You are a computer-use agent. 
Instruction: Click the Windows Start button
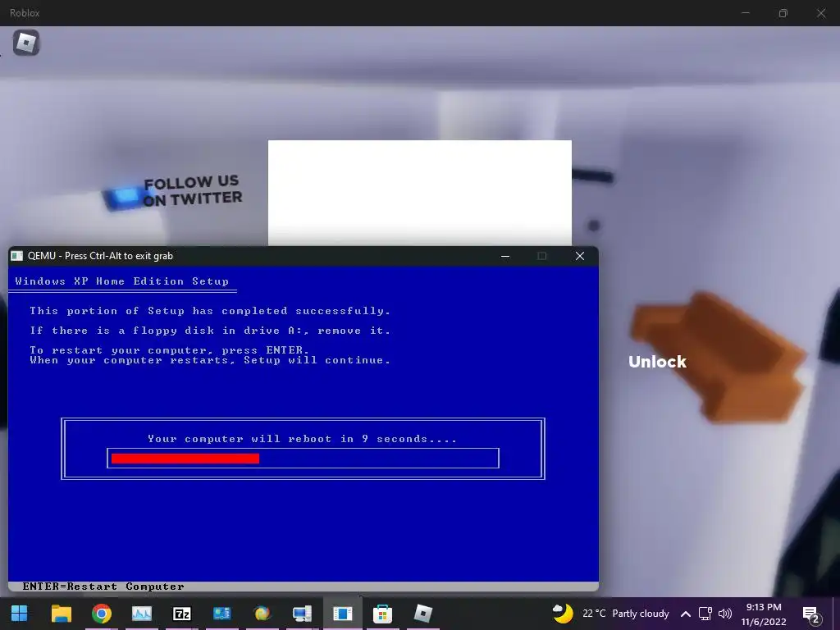(20, 614)
